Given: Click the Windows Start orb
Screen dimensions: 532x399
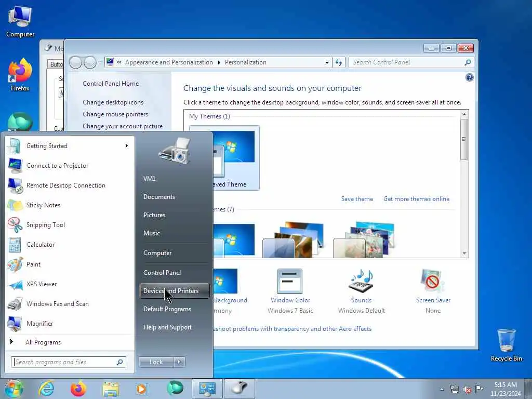Looking at the screenshot, I should (14, 389).
